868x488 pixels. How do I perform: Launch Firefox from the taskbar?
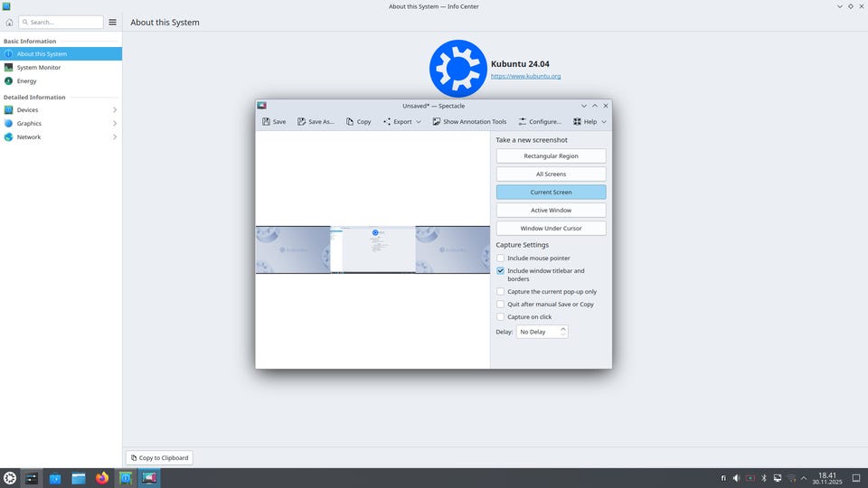tap(102, 478)
